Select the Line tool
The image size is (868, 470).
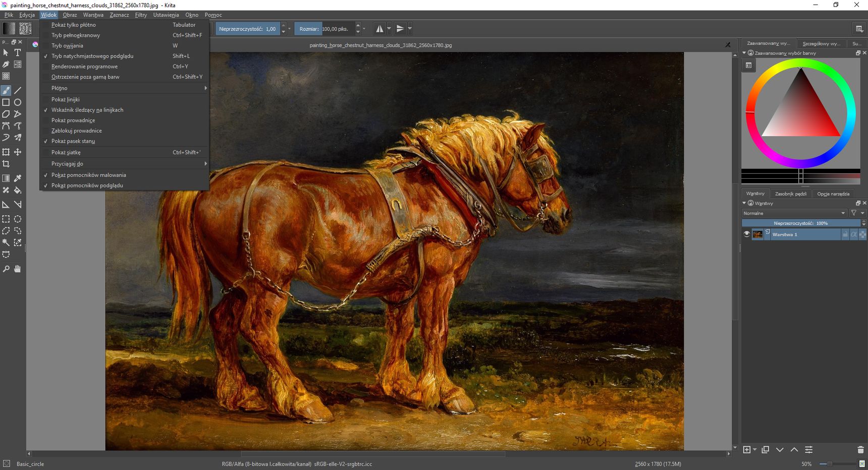coord(18,90)
